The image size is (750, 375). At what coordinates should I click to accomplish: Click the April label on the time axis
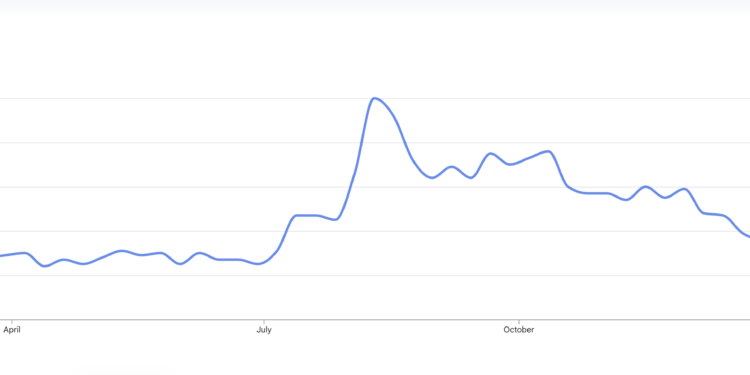click(12, 330)
